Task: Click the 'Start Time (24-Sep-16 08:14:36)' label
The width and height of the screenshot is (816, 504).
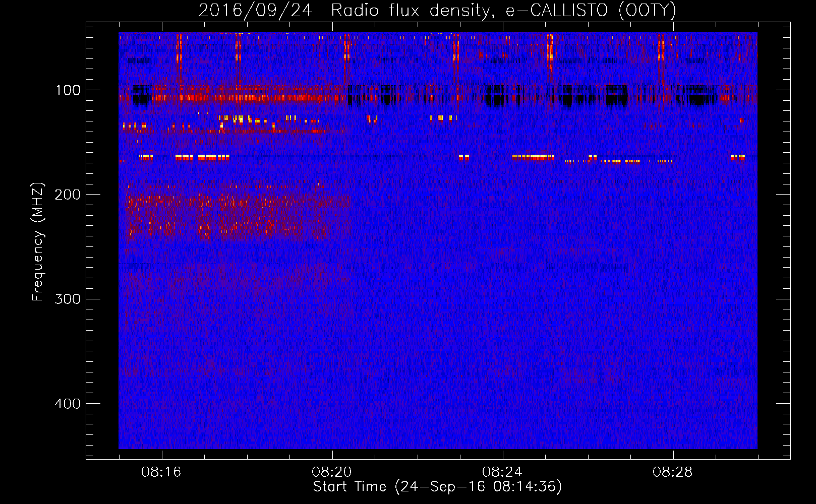Action: coord(437,487)
